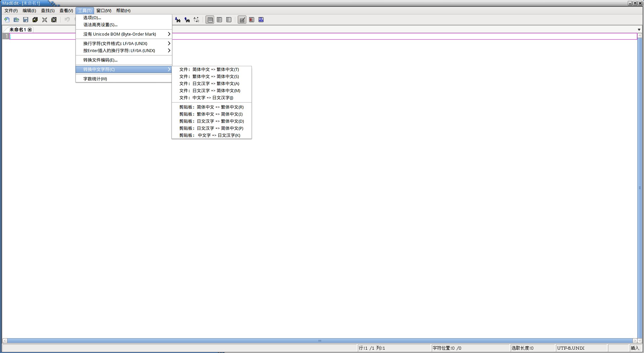Viewport: 644px width, 353px height.
Task: Open the 查找(S) menu
Action: (48, 11)
